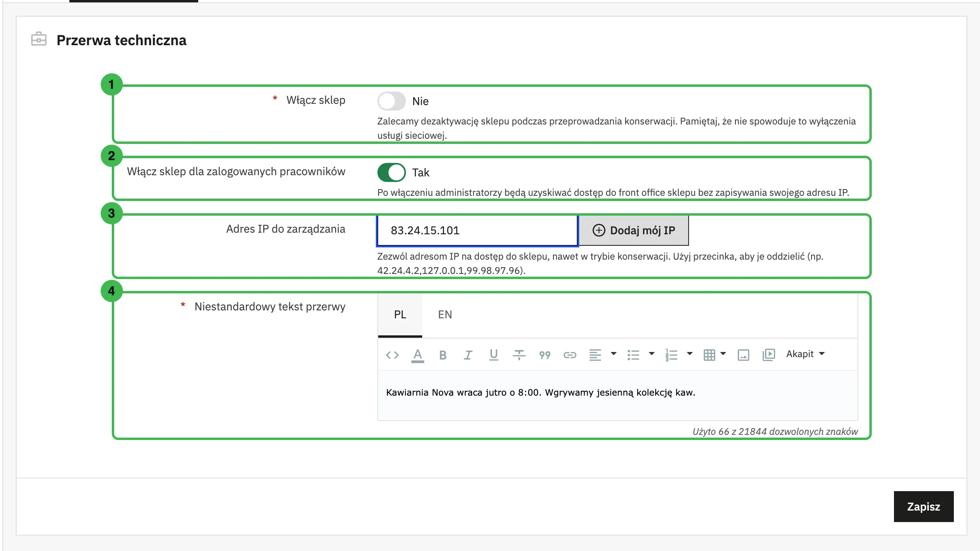Disable shop for logged-in employees switch

pyautogui.click(x=391, y=172)
